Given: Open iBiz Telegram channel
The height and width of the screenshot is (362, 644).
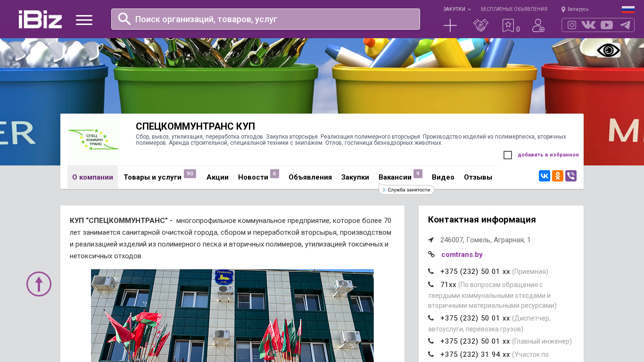Looking at the screenshot, I should 625,25.
